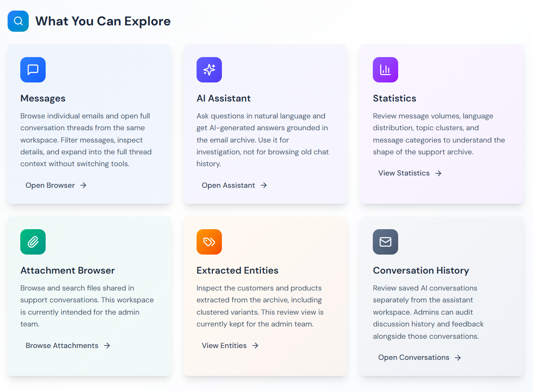This screenshot has height=392, width=533.
Task: Click the description starting 'Browse and search files'
Action: click(x=87, y=306)
